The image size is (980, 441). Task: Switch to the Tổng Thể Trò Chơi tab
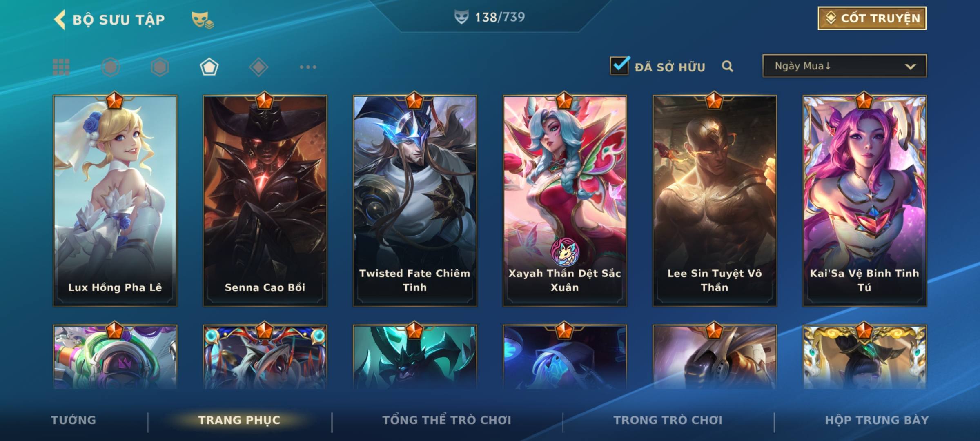click(x=447, y=420)
